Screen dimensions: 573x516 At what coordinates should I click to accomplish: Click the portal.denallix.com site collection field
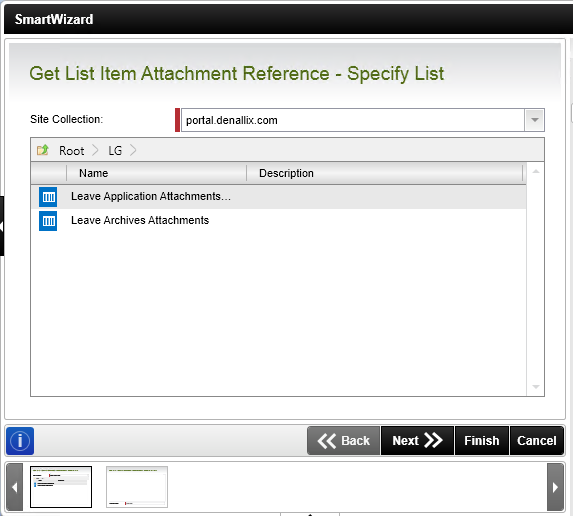tap(353, 120)
